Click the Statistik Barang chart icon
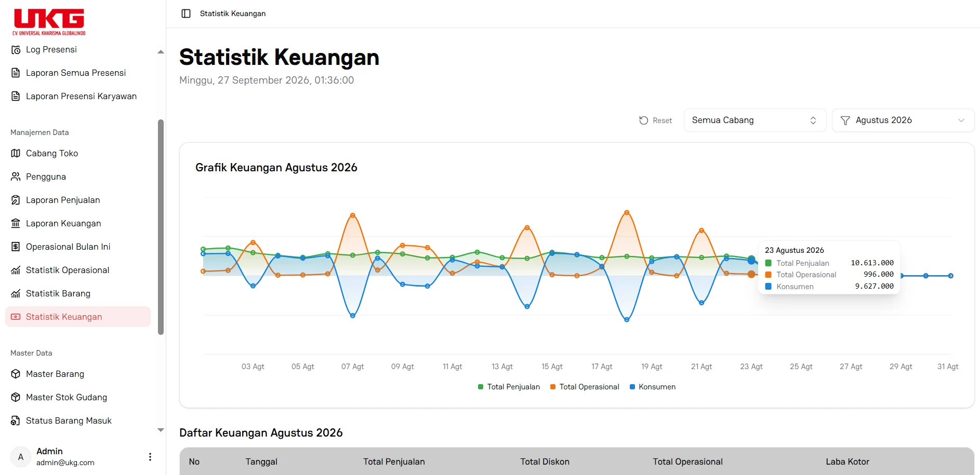The image size is (980, 475). click(16, 294)
